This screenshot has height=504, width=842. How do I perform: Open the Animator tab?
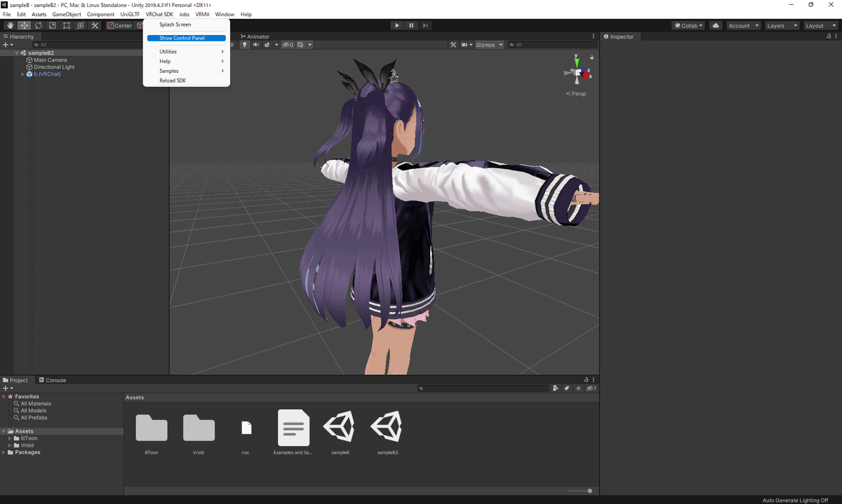click(x=255, y=36)
